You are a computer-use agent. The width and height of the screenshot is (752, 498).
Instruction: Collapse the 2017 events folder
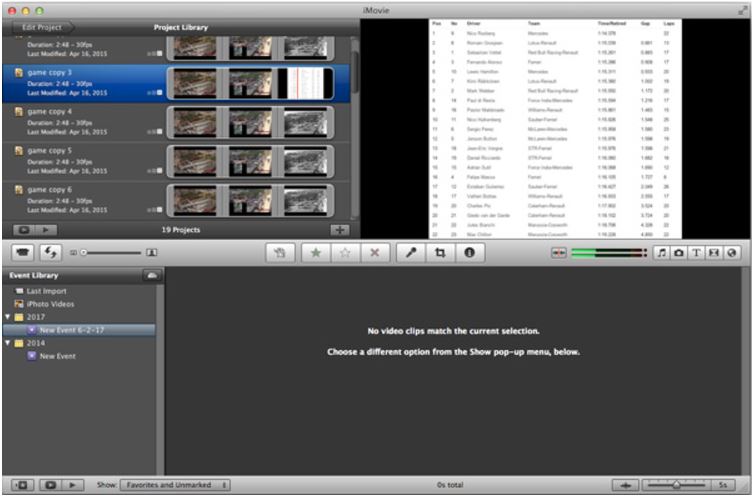pos(8,317)
